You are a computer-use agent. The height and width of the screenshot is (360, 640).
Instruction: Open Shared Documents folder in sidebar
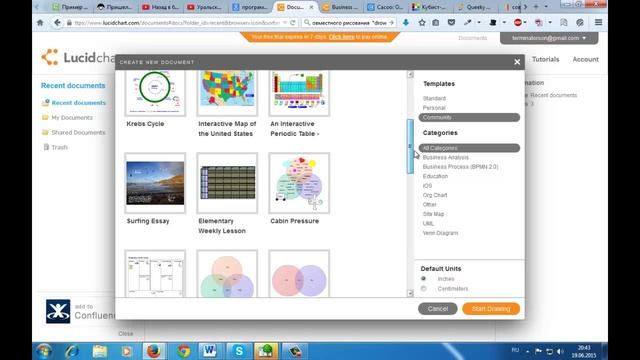coord(78,133)
